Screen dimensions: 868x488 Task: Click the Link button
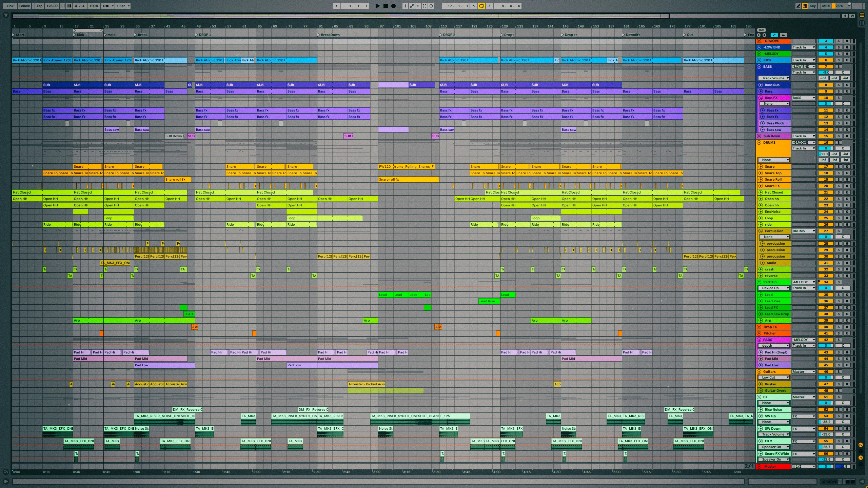pos(10,6)
